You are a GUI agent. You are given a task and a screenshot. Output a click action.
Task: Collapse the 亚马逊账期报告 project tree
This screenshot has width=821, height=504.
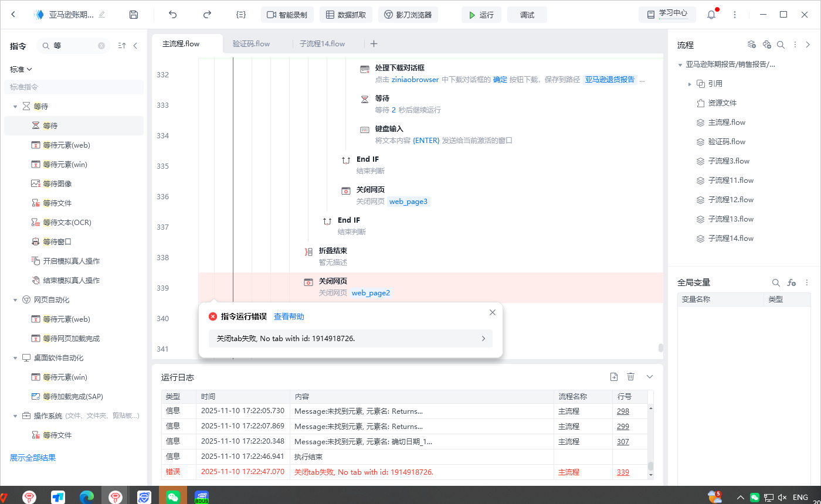[680, 65]
